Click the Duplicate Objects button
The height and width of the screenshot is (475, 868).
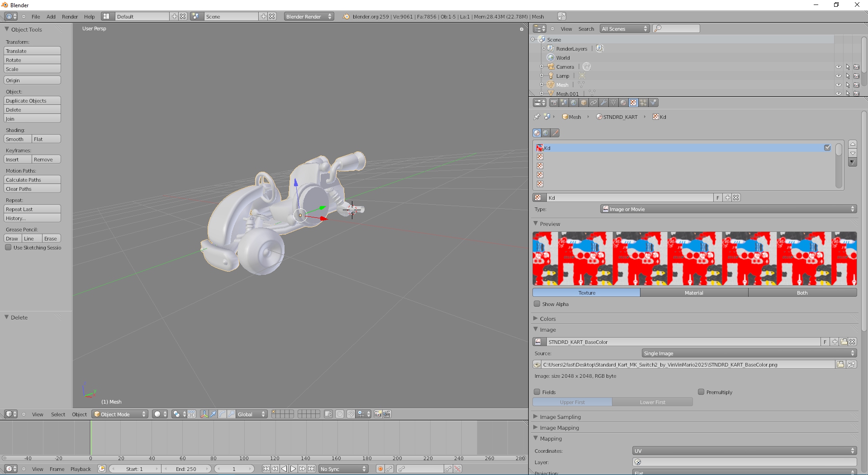tap(32, 100)
